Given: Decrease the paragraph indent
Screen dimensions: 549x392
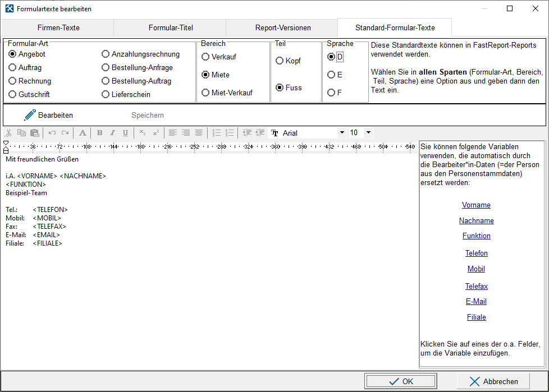Looking at the screenshot, I should tap(260, 133).
